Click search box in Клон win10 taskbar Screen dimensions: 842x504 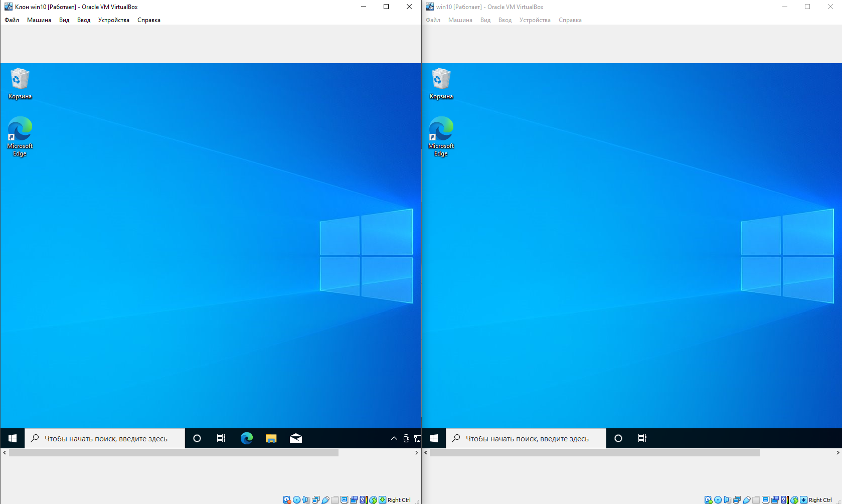pyautogui.click(x=105, y=438)
